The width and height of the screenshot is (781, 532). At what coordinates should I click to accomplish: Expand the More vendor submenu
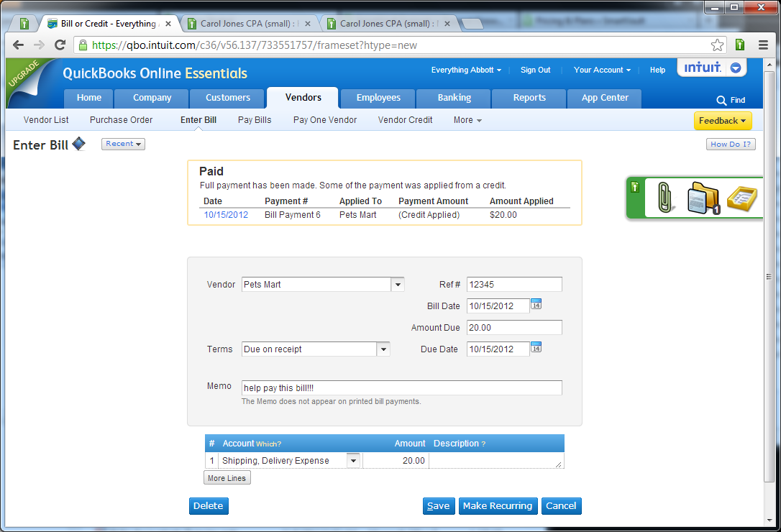(x=467, y=120)
